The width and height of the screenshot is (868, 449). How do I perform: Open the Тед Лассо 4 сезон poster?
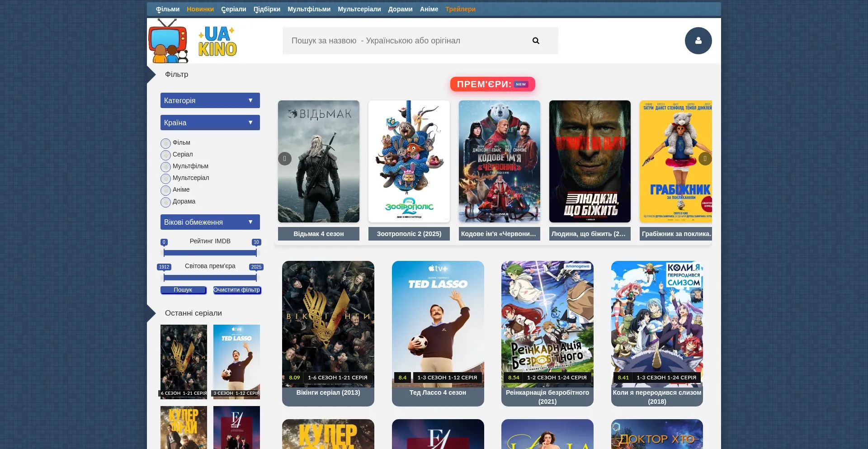coord(438,323)
